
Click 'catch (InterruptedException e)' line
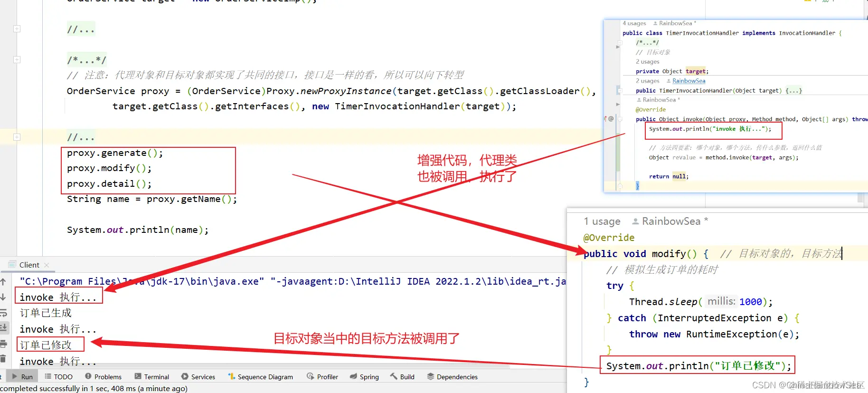point(703,318)
